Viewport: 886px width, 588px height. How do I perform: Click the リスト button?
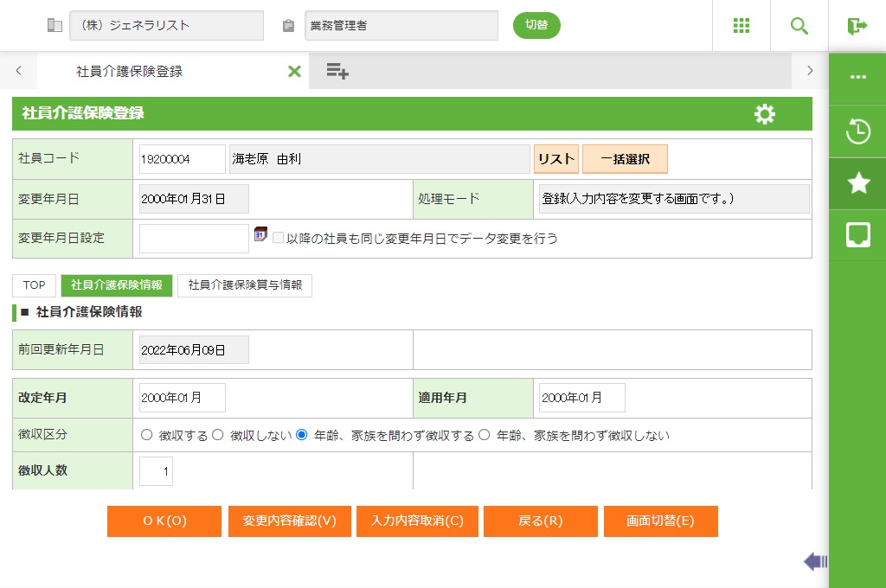click(x=555, y=159)
